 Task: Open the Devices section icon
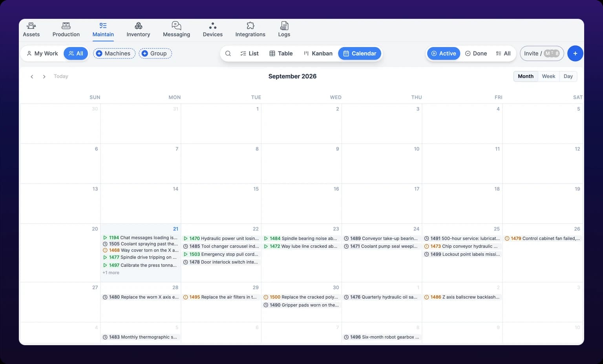(213, 26)
